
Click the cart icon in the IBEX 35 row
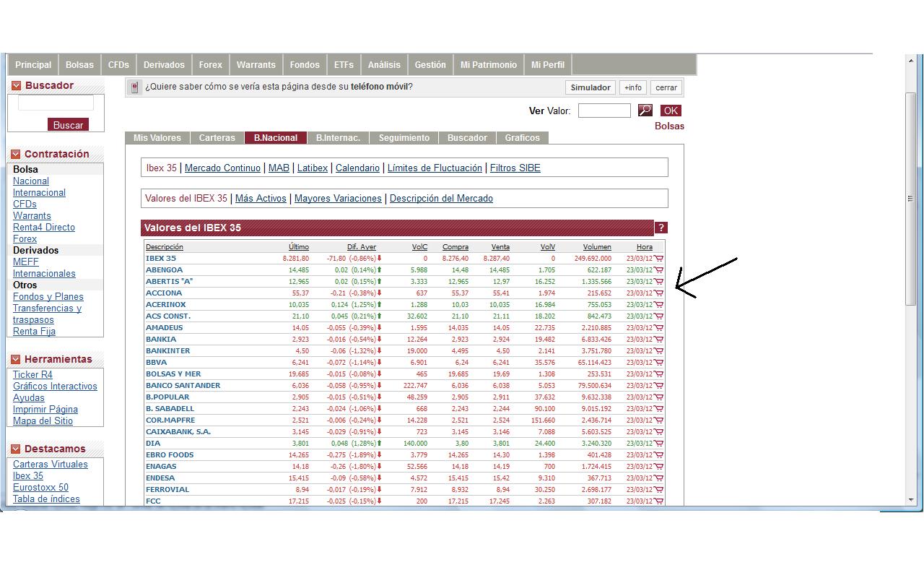tap(659, 259)
